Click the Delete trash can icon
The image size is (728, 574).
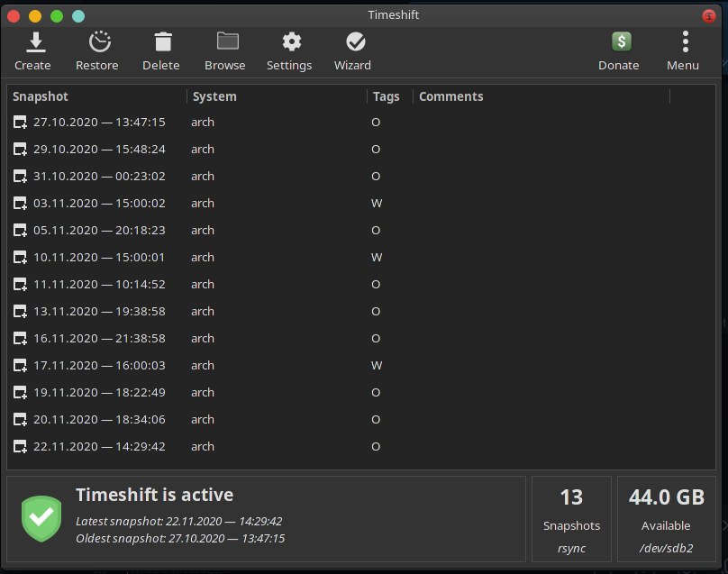[163, 42]
